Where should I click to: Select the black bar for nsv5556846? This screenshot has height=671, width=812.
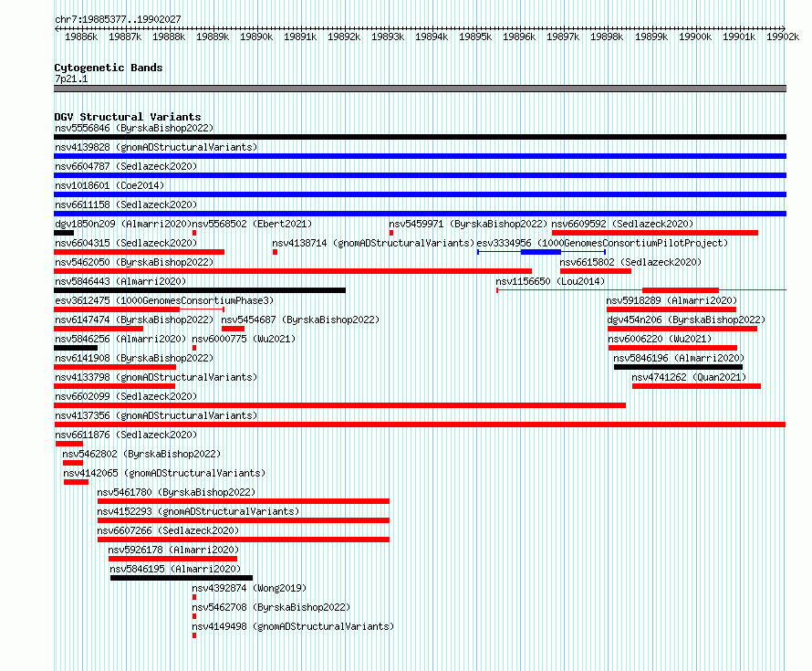(x=420, y=137)
